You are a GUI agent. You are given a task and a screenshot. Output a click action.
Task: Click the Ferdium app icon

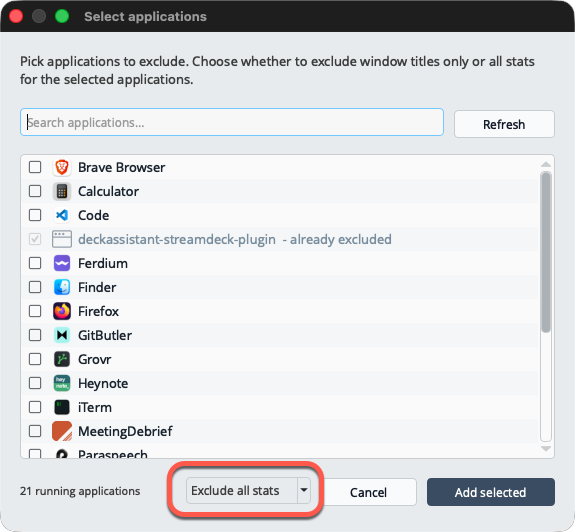(x=62, y=263)
